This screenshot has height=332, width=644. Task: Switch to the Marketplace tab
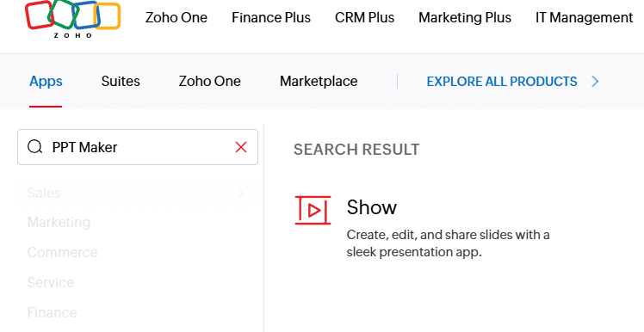click(x=319, y=81)
